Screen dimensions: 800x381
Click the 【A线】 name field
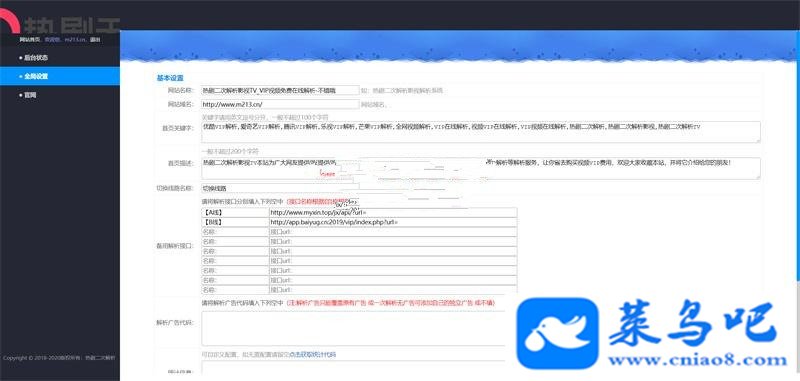click(235, 212)
